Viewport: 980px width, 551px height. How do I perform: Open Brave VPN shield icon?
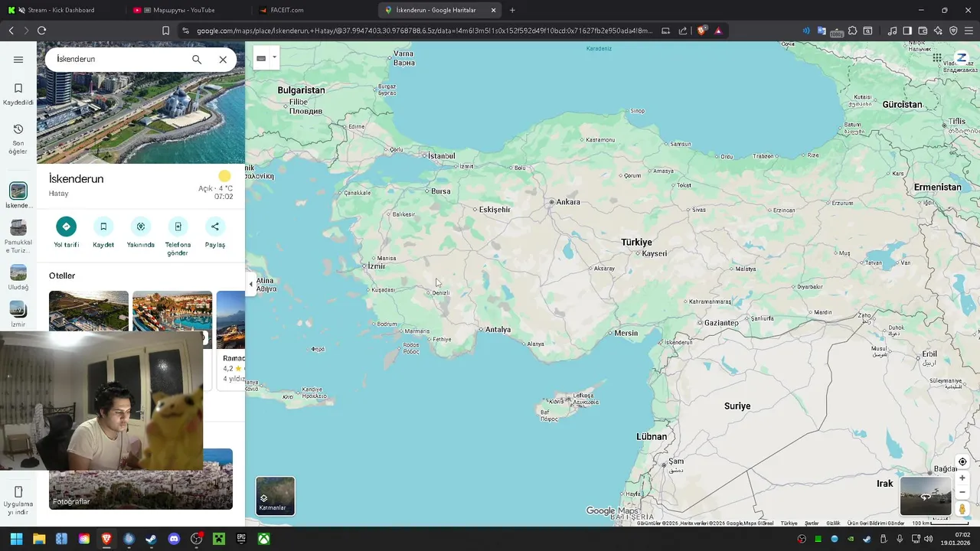pyautogui.click(x=953, y=31)
